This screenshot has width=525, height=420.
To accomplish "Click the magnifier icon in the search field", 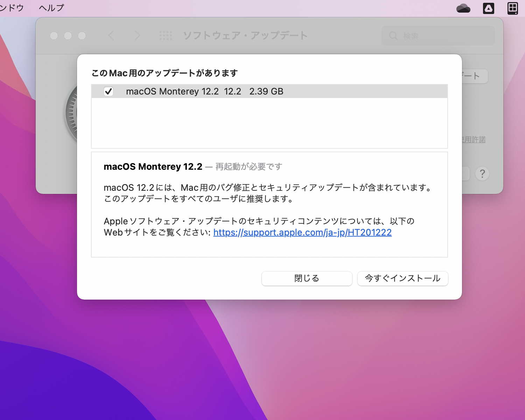I will pos(393,35).
